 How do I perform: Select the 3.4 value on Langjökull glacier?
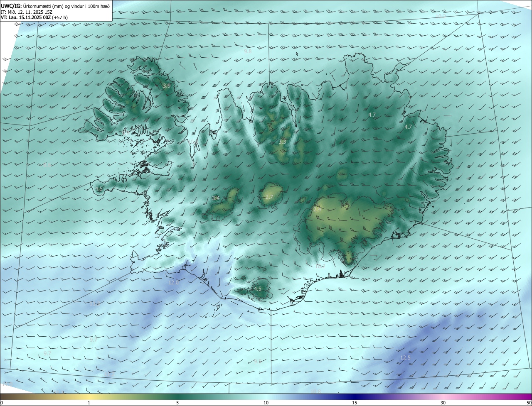216,198
